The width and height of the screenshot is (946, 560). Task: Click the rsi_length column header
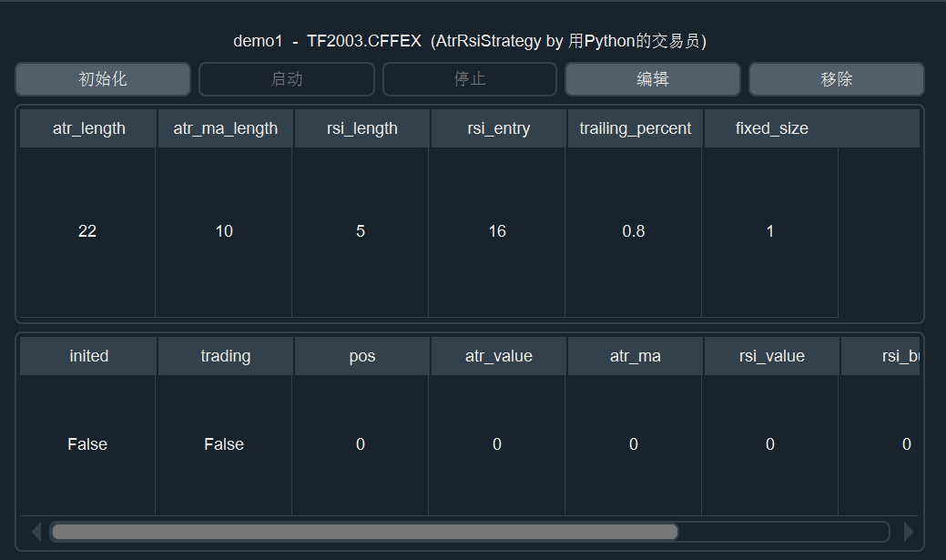point(361,128)
